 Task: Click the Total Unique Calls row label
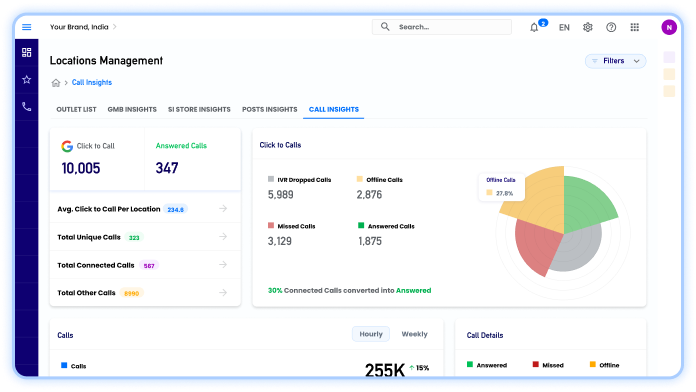(x=89, y=237)
